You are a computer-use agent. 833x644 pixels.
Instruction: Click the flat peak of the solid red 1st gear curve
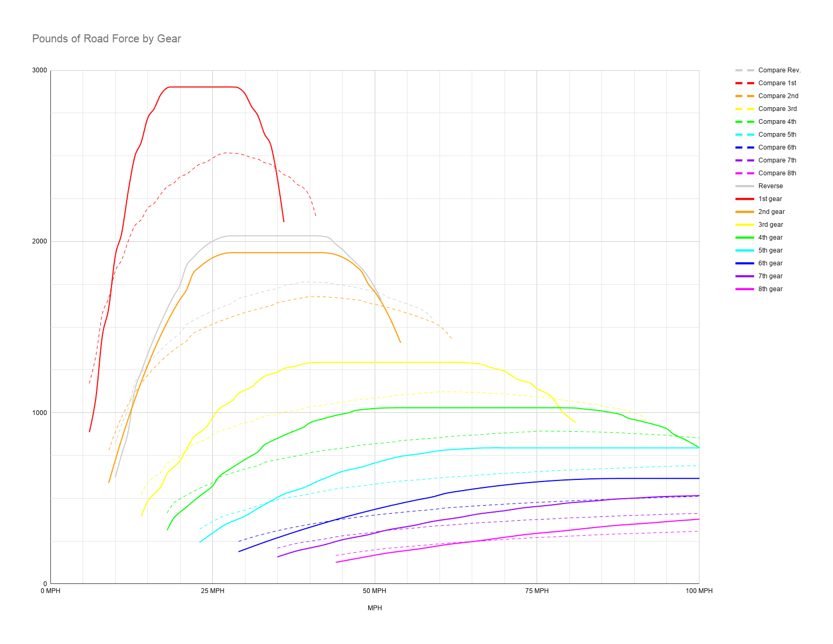[203, 87]
